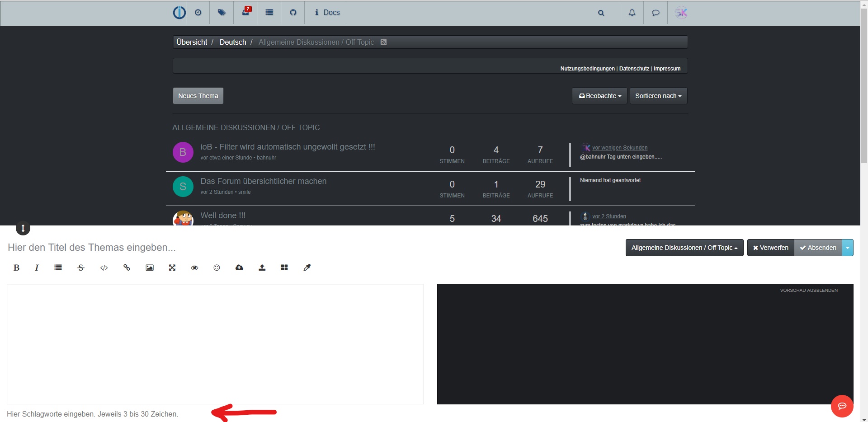Viewport: 868px width, 422px height.
Task: Open the category RSS feed icon
Action: click(383, 42)
